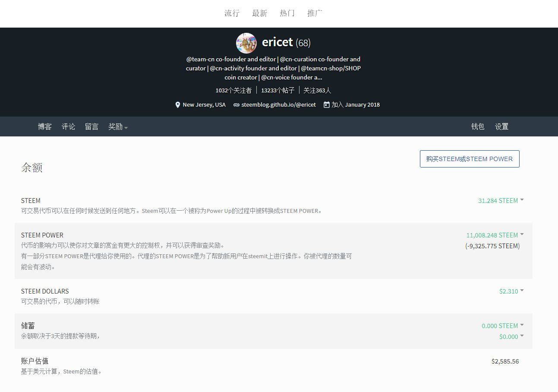Click the delegated (-9,325.775 STEEM) amount

492,246
